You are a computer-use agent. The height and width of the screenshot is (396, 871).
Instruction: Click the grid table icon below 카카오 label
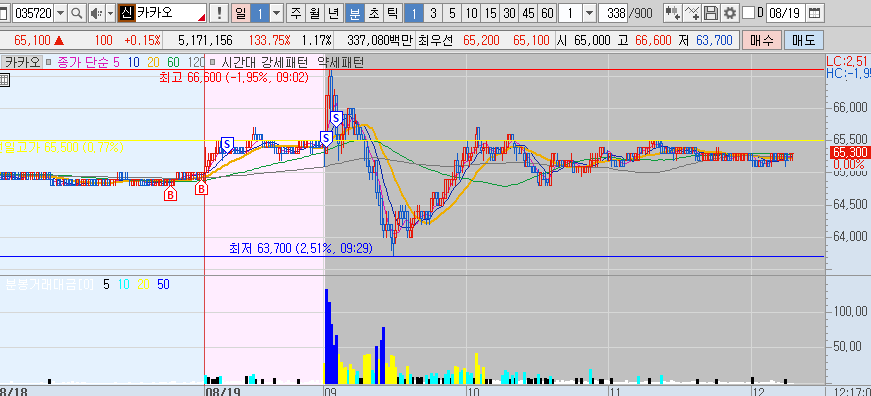(x=4, y=79)
